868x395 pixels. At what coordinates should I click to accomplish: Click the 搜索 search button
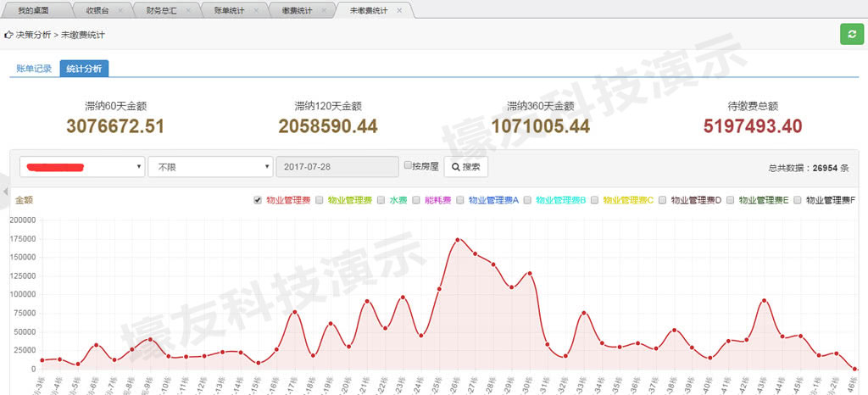click(x=465, y=167)
